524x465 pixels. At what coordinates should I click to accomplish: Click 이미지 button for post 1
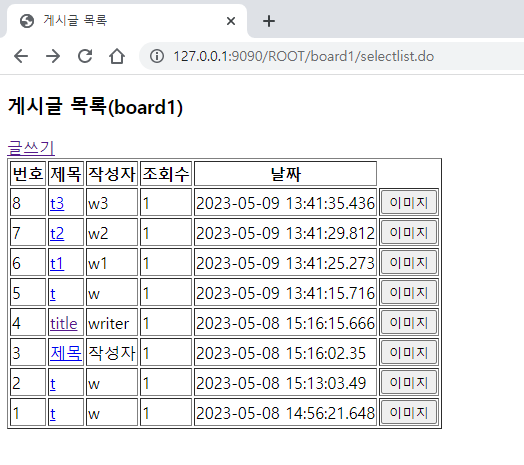click(409, 413)
